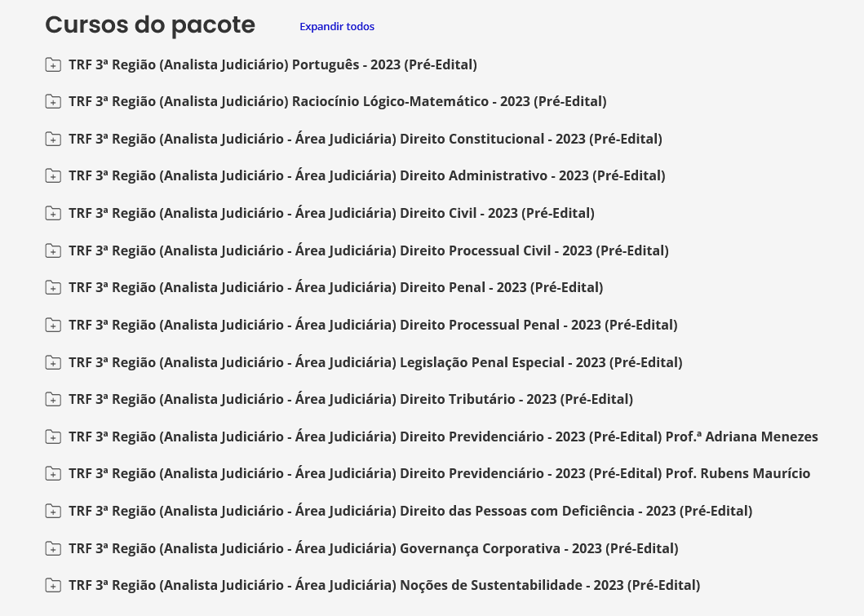Open folder icon for Direito Tributário course

pyautogui.click(x=53, y=400)
